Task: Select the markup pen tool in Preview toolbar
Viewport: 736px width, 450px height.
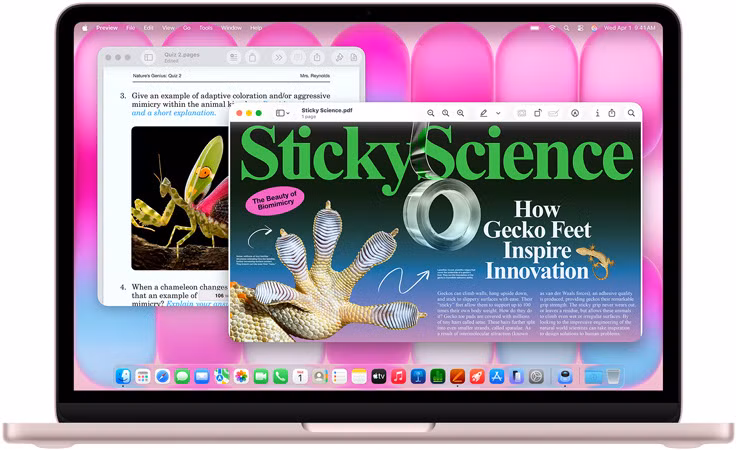Action: [x=483, y=114]
